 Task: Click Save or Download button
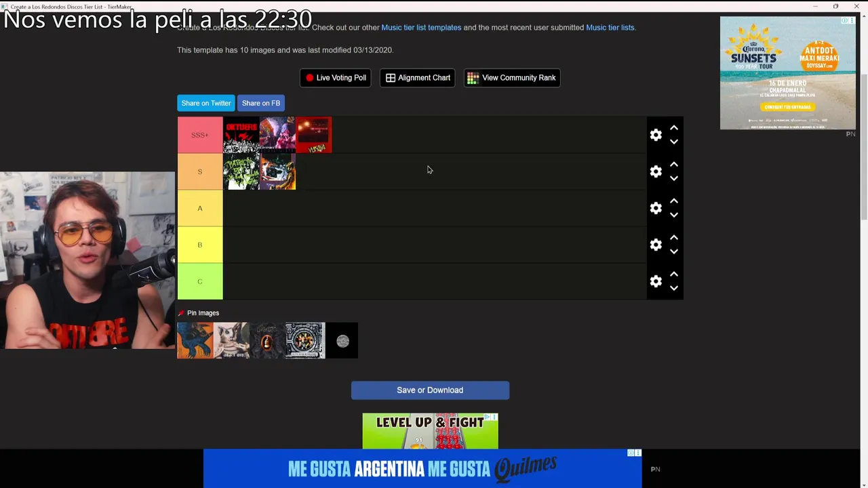pos(430,390)
